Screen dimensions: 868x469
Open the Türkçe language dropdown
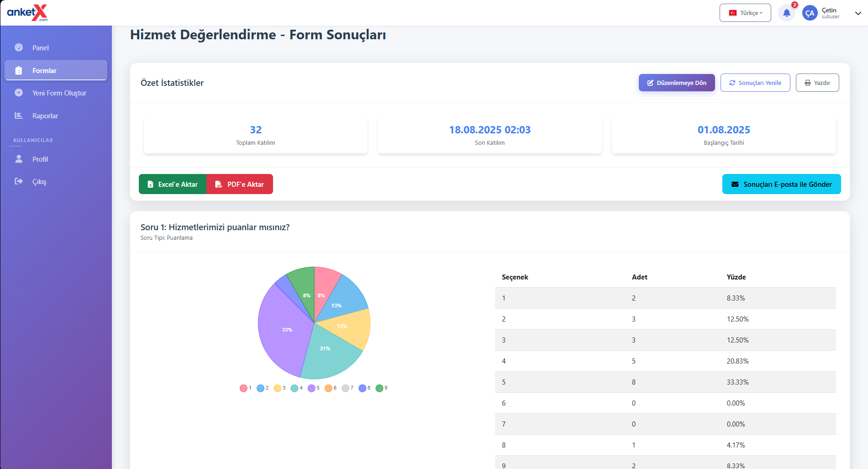pyautogui.click(x=745, y=13)
